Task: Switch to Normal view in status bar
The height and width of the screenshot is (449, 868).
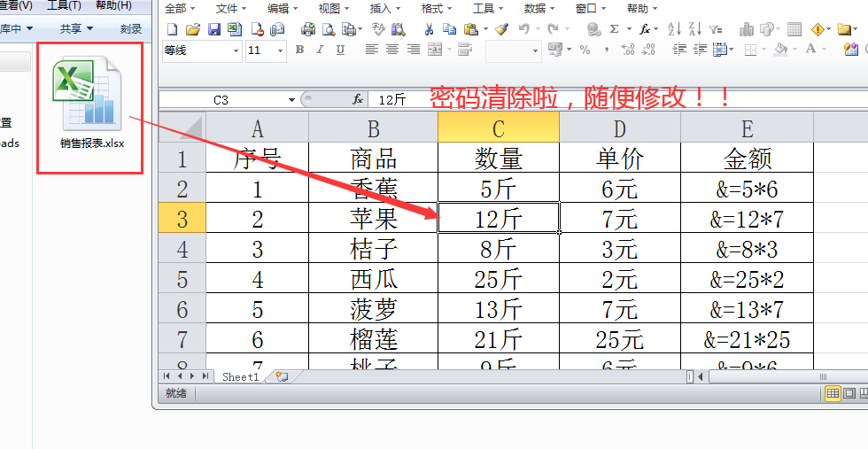Action: tap(833, 393)
